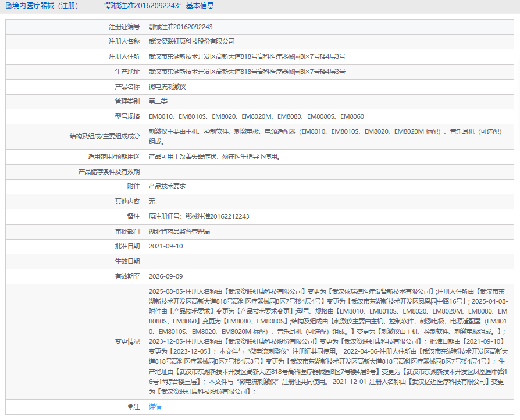Click the 变更情况 label
Screen dimensions: 520x420
[127, 341]
